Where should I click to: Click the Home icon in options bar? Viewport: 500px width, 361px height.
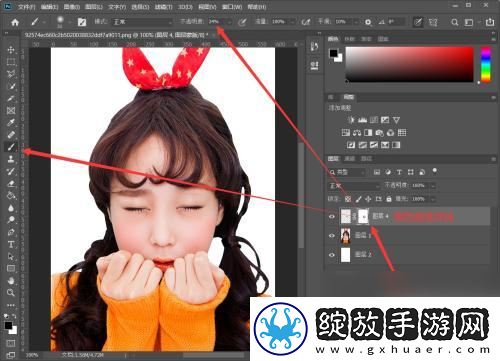pos(15,22)
